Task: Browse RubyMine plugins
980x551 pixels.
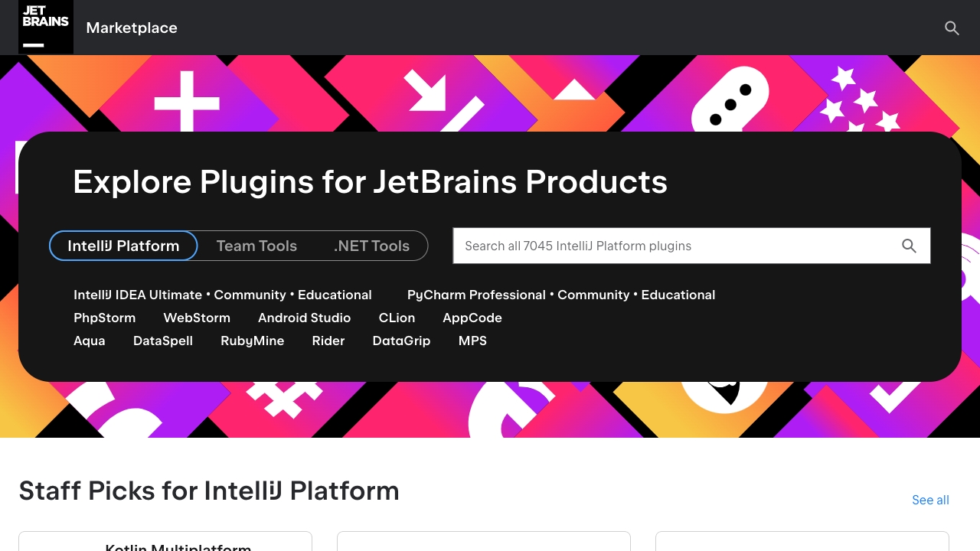Action: (253, 341)
